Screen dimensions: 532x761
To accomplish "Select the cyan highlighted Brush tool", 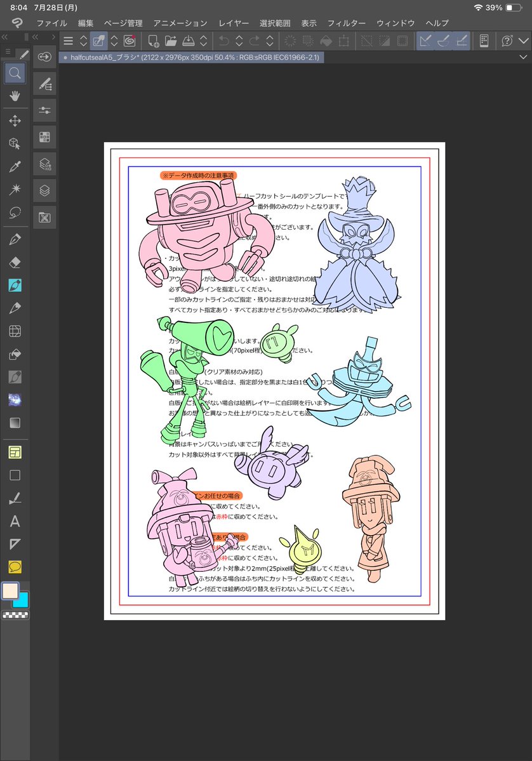I will pyautogui.click(x=15, y=286).
